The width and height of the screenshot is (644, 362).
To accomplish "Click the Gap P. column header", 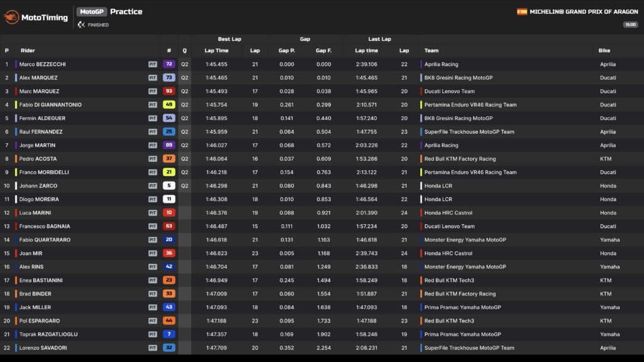I will [287, 50].
